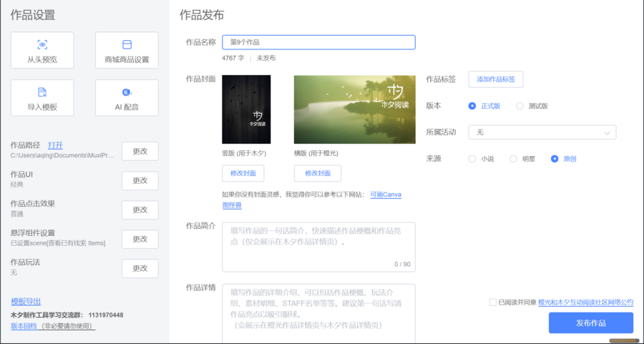Viewport: 644px width, 344px height.
Task: Select 原创 as the source
Action: (555, 159)
